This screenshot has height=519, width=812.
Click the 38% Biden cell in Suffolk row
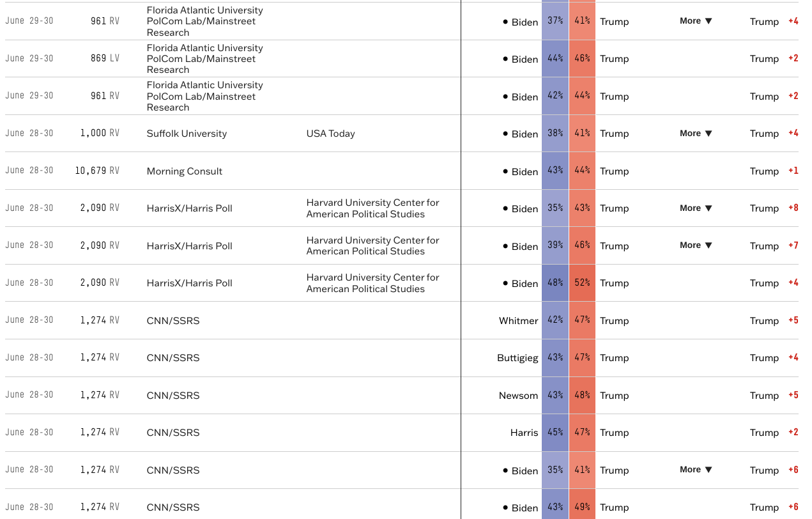[x=555, y=134]
